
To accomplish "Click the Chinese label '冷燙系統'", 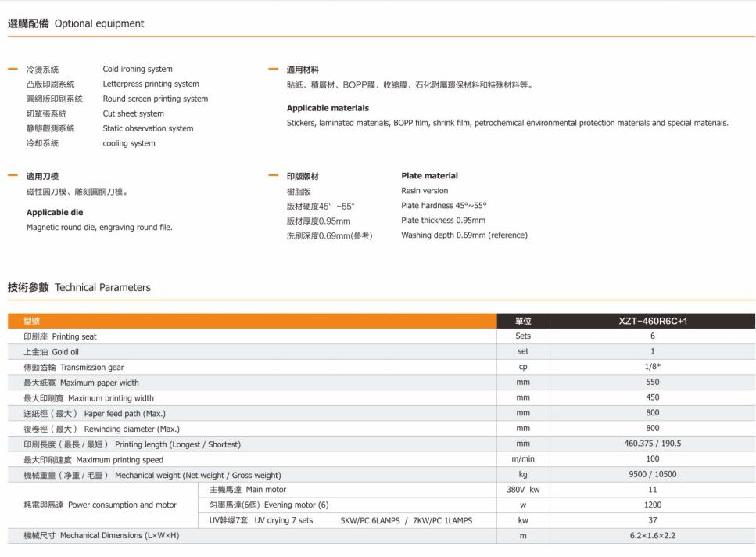I will 42,70.
